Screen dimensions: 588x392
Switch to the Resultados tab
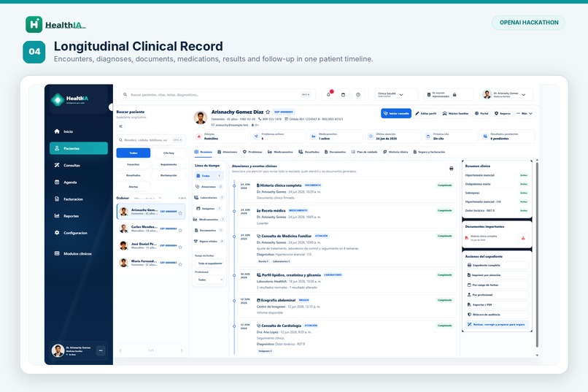pyautogui.click(x=309, y=152)
